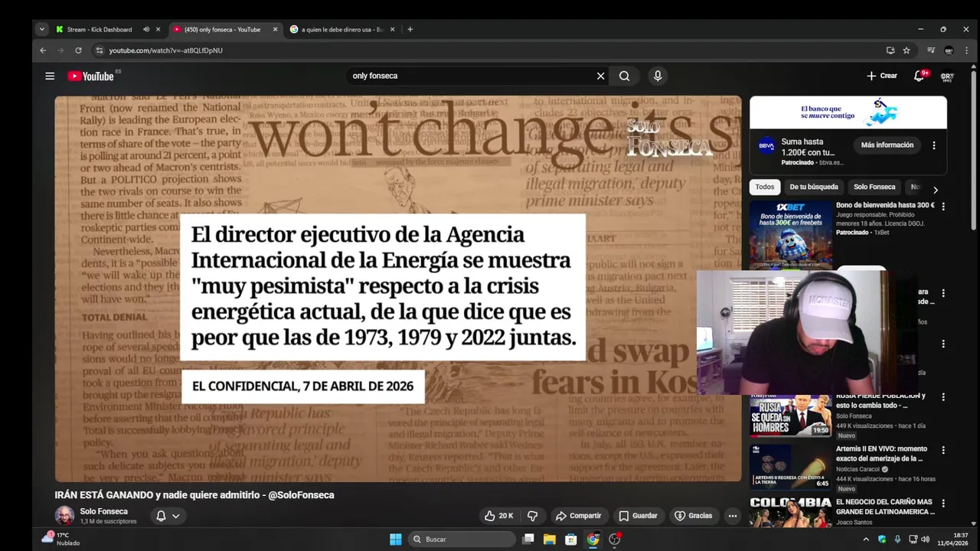980x551 pixels.
Task: Focus the address bar URL
Action: click(x=166, y=51)
